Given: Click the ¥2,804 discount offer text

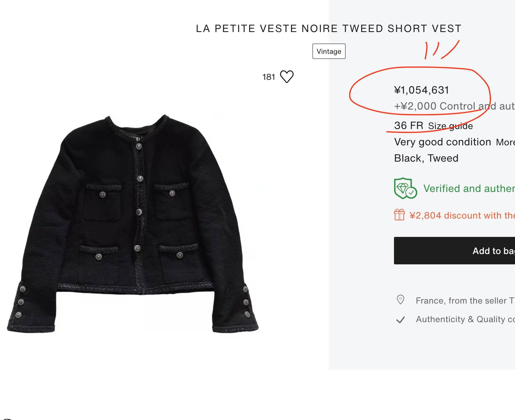Looking at the screenshot, I should tap(462, 215).
